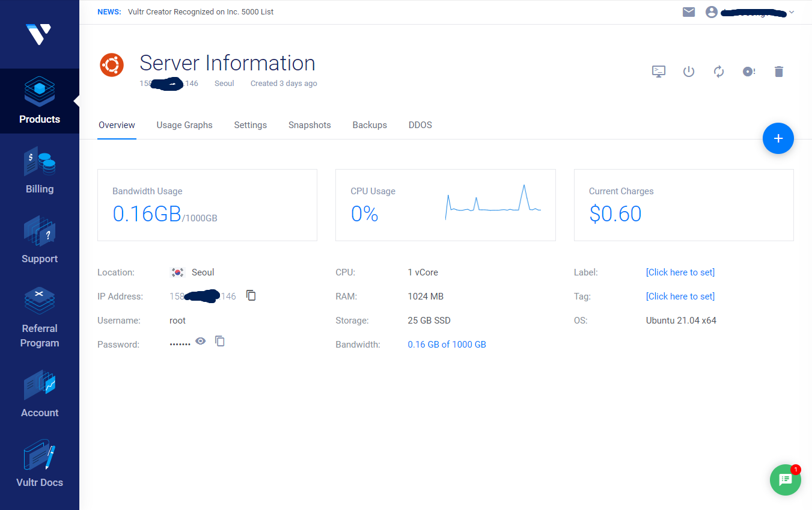Open the Products section icon

coord(40,92)
